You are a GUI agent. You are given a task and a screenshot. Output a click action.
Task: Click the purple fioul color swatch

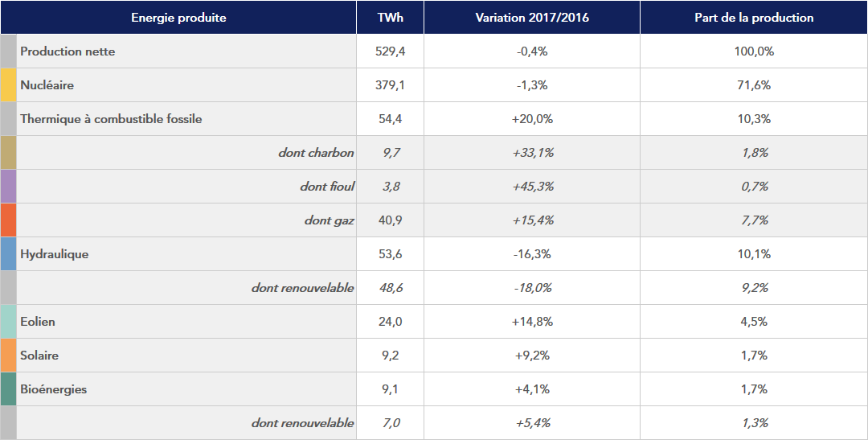click(x=8, y=187)
